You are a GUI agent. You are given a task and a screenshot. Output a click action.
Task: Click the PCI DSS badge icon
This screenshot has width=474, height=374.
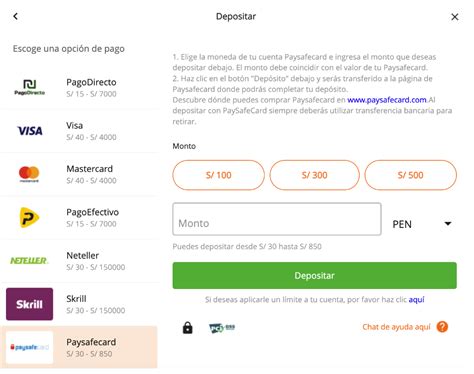pos(222,328)
